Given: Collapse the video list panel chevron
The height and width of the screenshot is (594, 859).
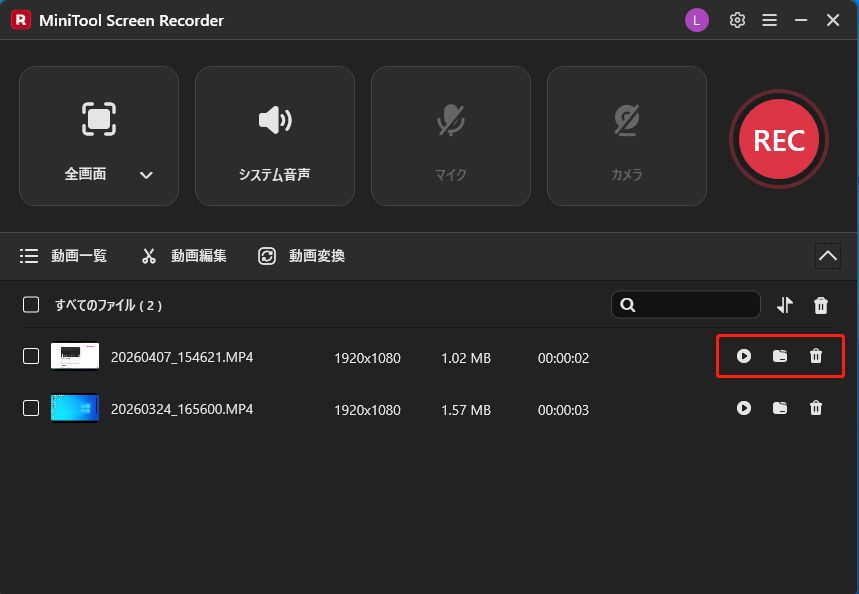Looking at the screenshot, I should coord(828,256).
